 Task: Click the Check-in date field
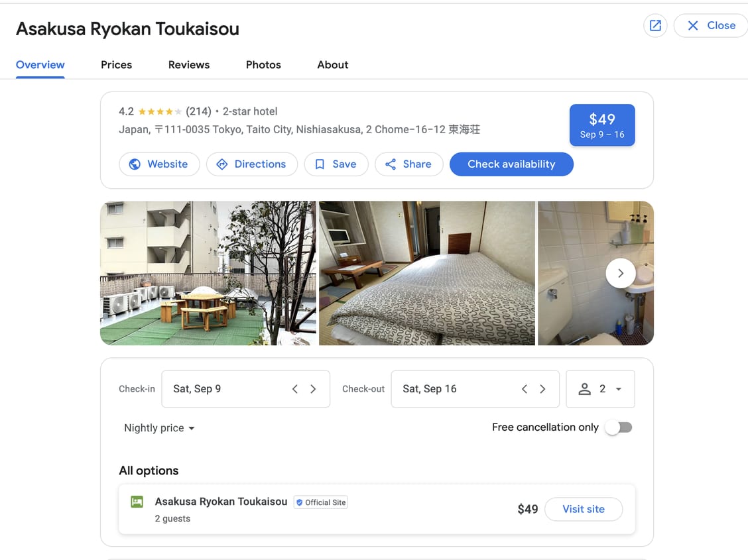coord(225,389)
